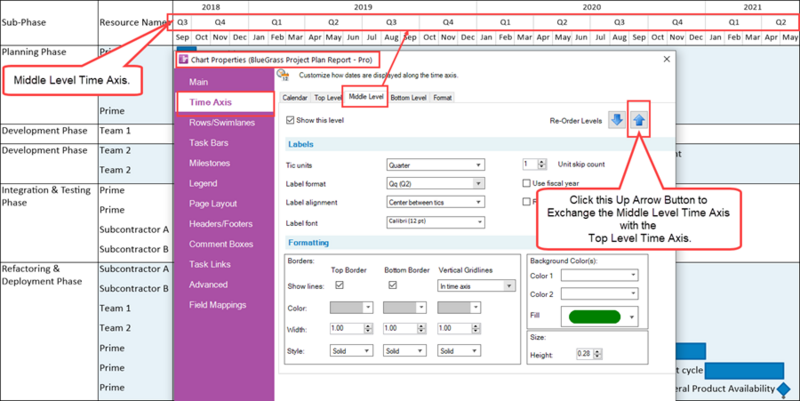Viewport: 800px width, 401px height.
Task: Pick the Top Border color swatch
Action: (x=351, y=308)
